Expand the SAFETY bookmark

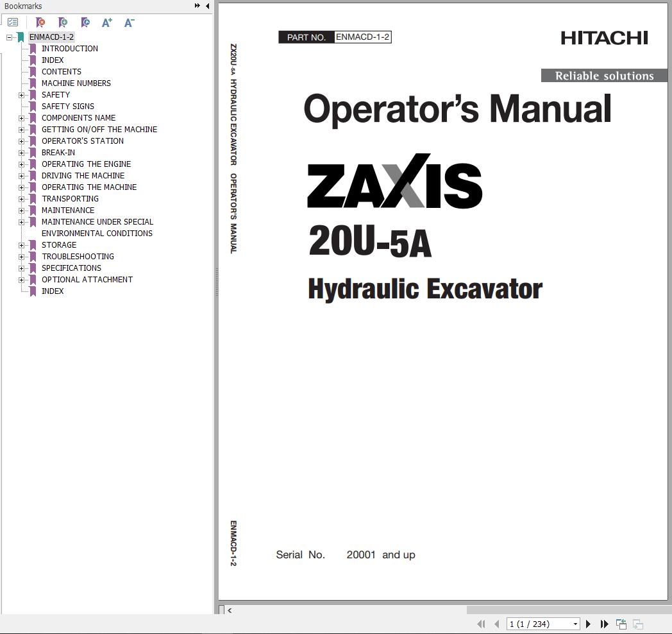(21, 95)
